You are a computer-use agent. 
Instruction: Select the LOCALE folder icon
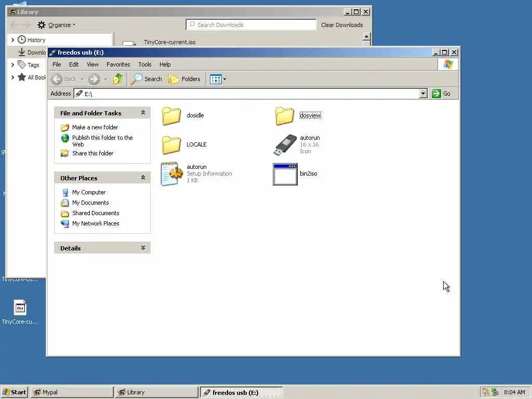pos(171,145)
